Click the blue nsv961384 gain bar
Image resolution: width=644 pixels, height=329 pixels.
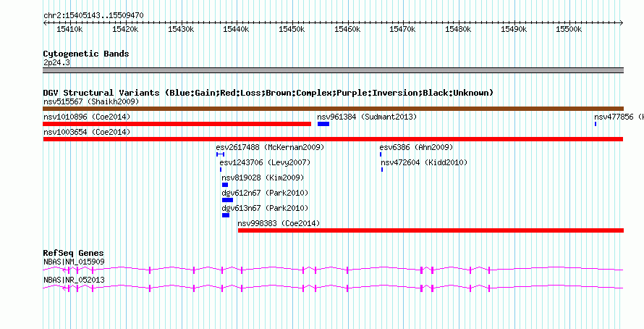point(323,124)
